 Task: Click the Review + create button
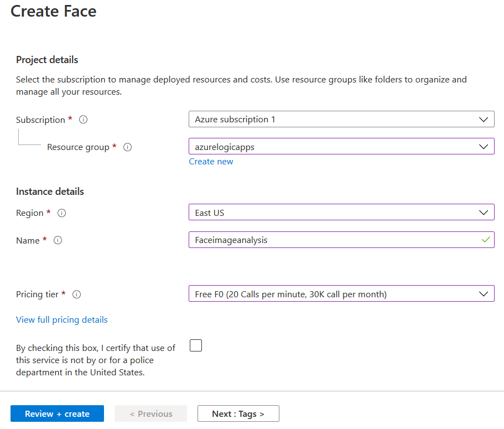pos(57,414)
